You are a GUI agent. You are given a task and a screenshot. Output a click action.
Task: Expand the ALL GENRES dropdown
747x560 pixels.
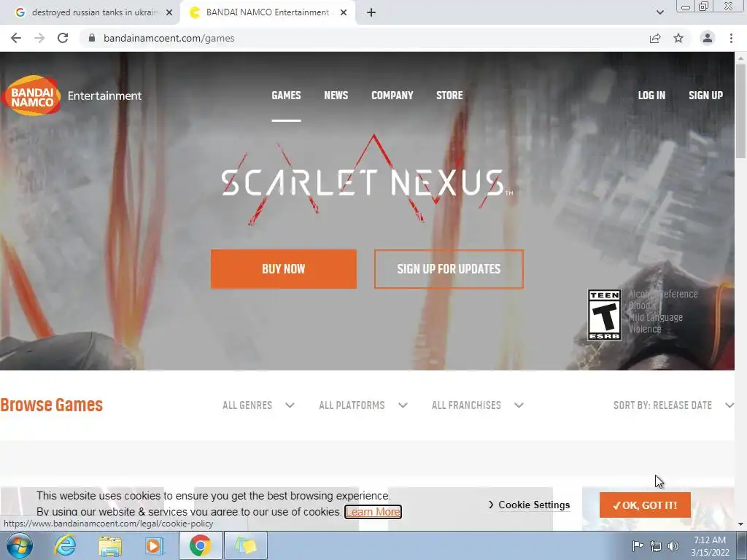[259, 405]
